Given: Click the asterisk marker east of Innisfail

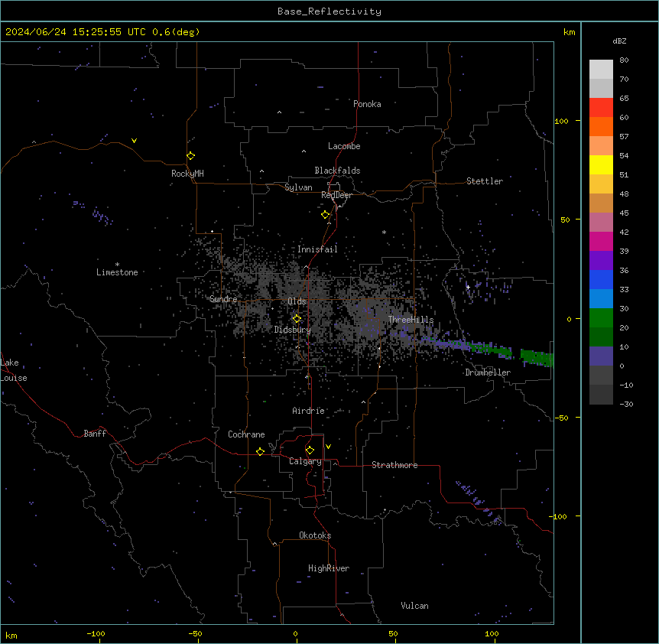Looking at the screenshot, I should (384, 232).
